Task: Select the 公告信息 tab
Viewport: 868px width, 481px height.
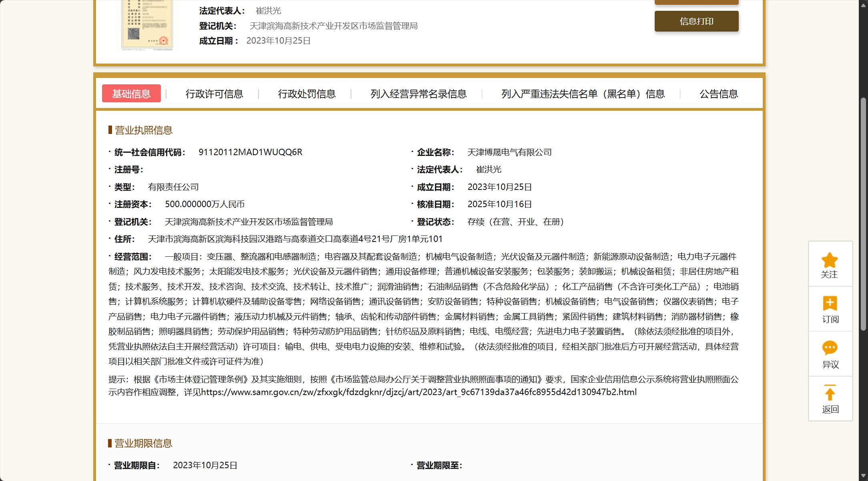Action: point(718,94)
